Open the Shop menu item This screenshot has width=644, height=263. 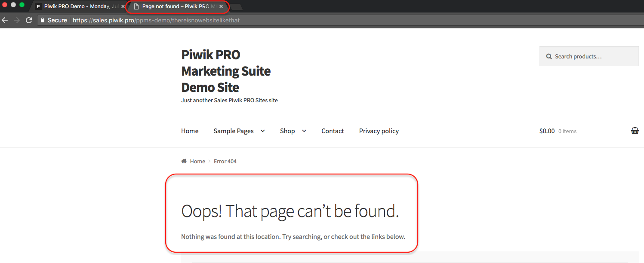(x=287, y=131)
